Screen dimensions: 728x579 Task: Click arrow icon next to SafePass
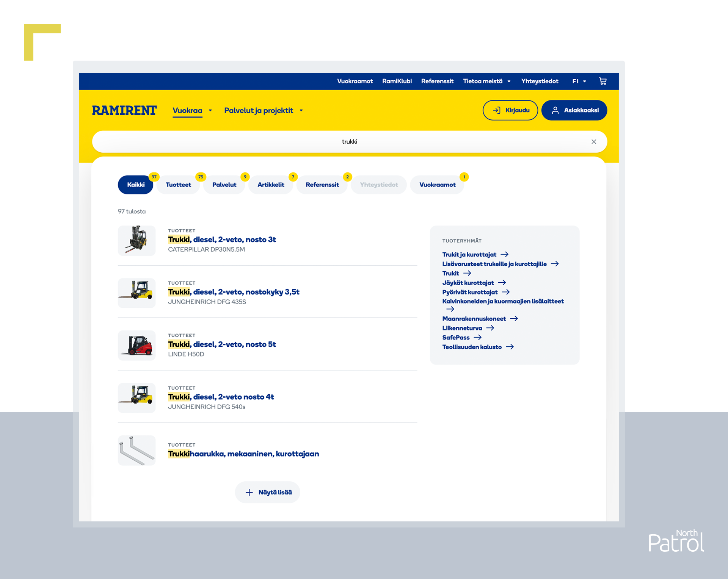(478, 337)
